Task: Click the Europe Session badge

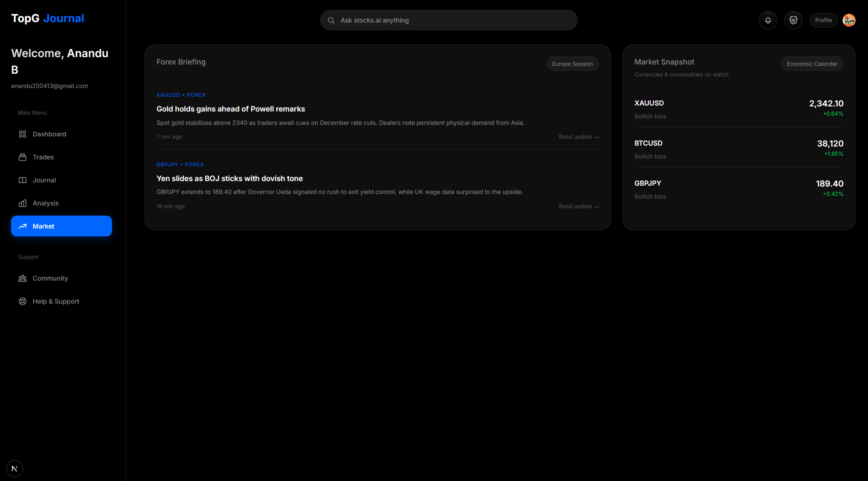Action: coord(572,64)
